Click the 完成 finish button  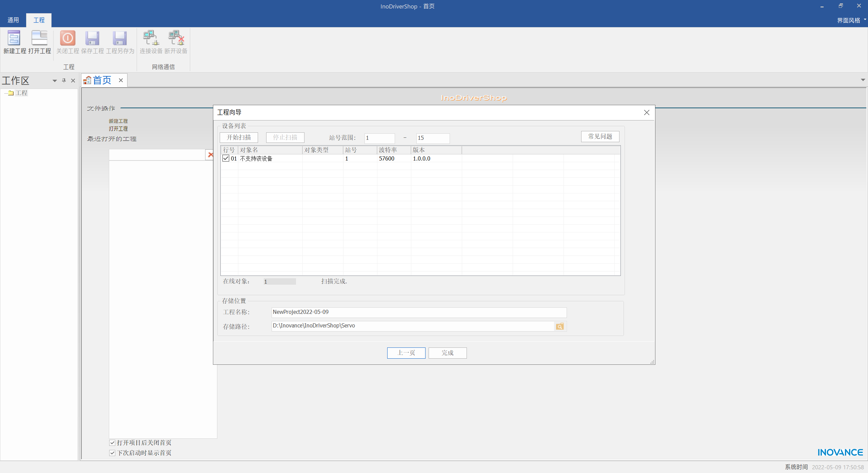[x=448, y=353]
